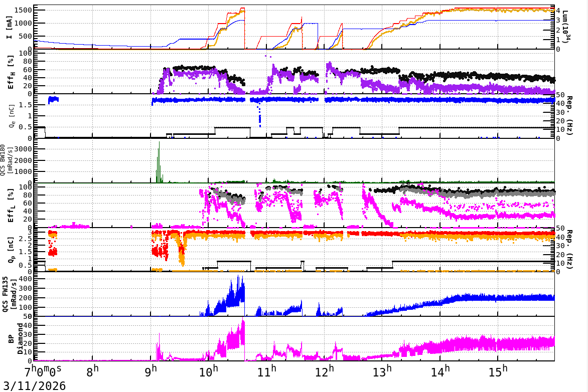Click the '3/11/2026' date label

[35, 385]
